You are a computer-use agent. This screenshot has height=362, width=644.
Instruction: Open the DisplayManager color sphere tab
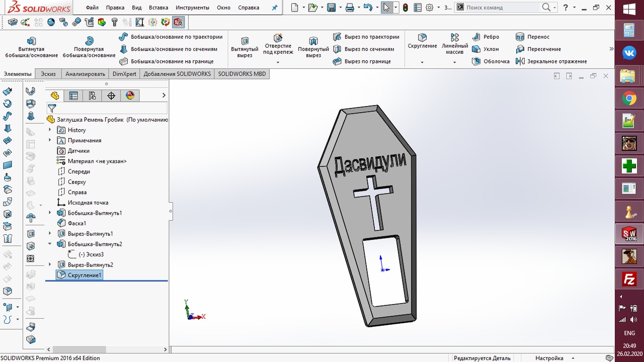point(130,96)
